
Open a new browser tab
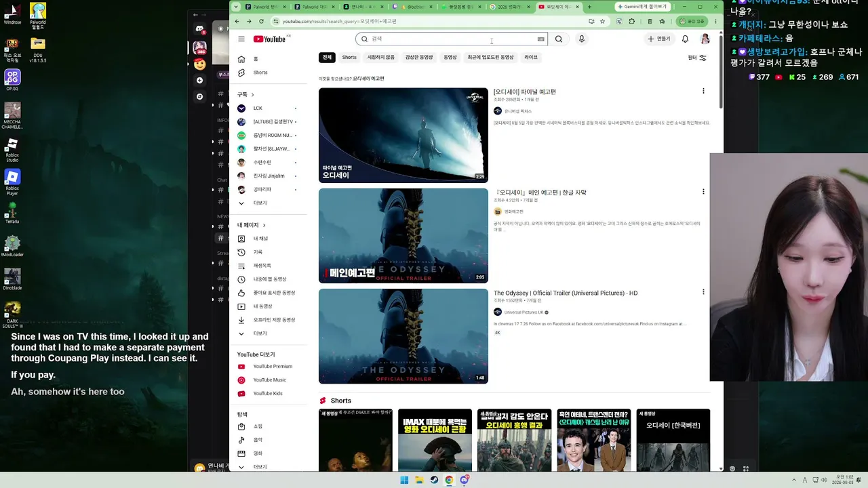pyautogui.click(x=589, y=7)
